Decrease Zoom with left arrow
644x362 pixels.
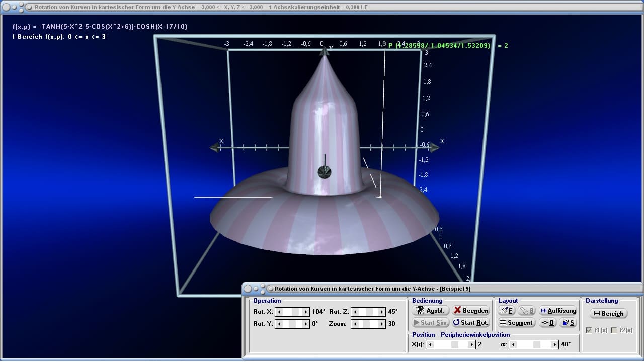pos(355,324)
